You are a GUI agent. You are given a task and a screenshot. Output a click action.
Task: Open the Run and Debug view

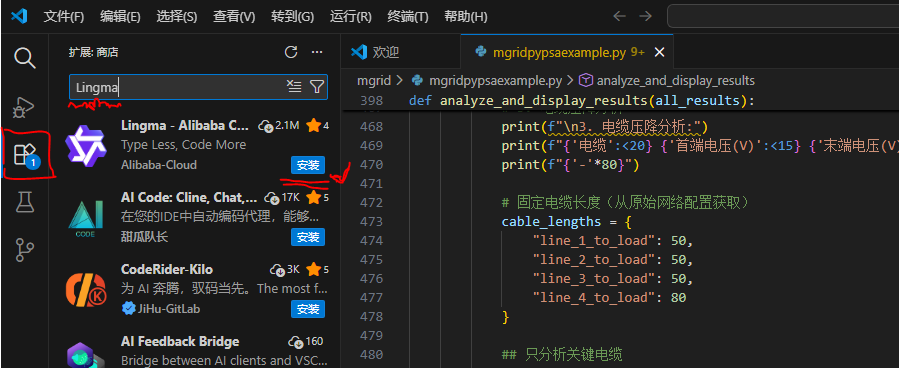click(x=25, y=107)
